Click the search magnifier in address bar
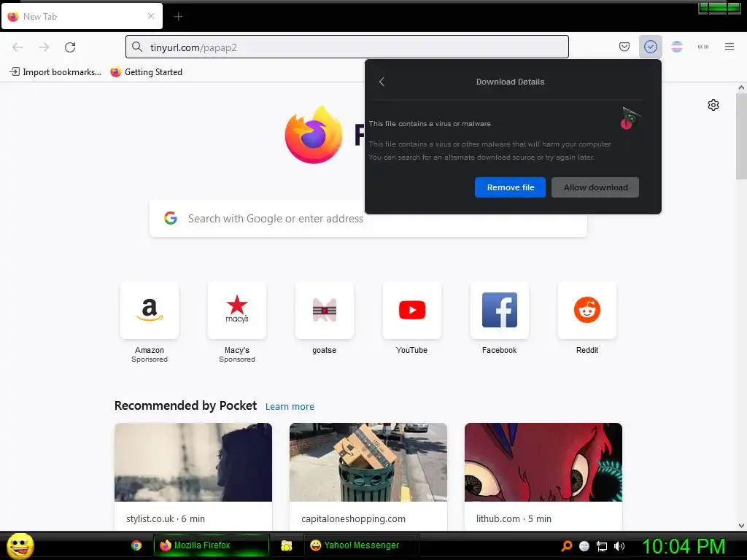747x560 pixels. [137, 47]
